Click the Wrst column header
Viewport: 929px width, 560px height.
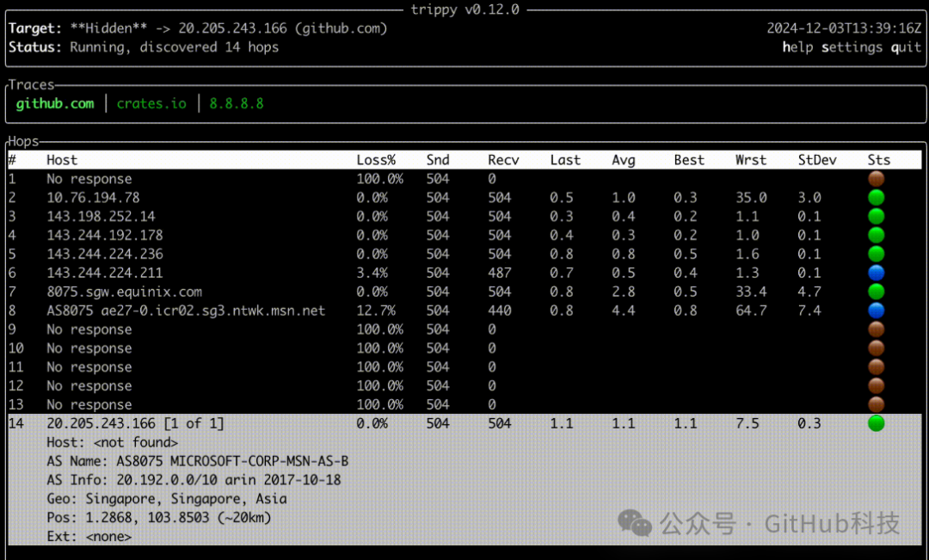point(751,160)
